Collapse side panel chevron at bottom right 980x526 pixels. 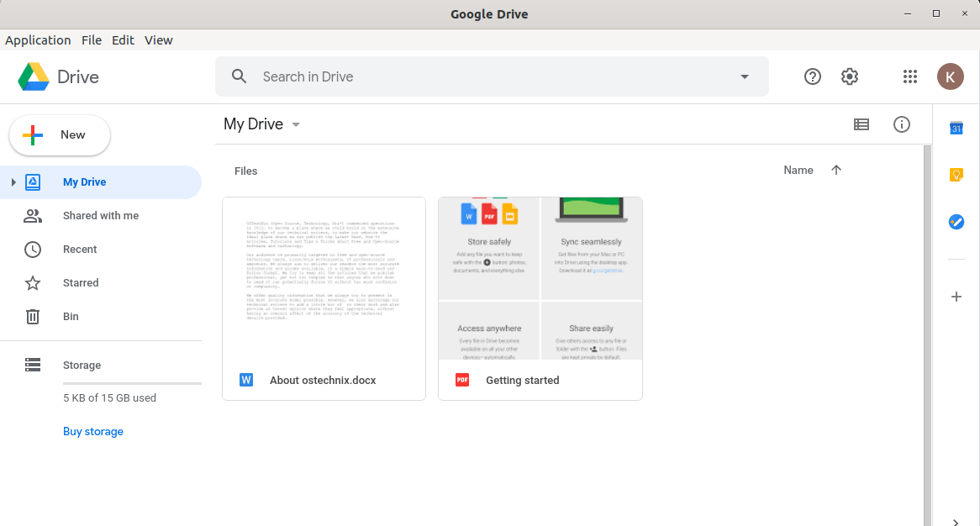coord(956,522)
